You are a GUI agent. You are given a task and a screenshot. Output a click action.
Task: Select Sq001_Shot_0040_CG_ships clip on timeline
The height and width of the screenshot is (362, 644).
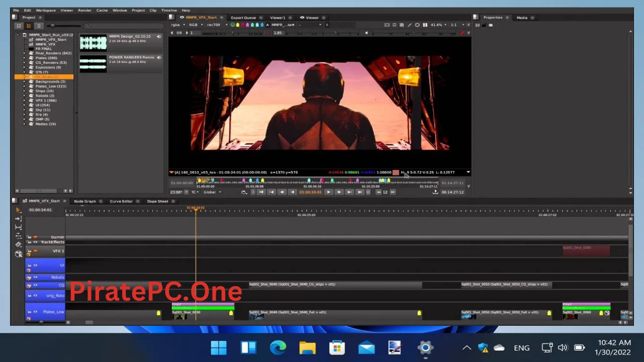[336, 285]
